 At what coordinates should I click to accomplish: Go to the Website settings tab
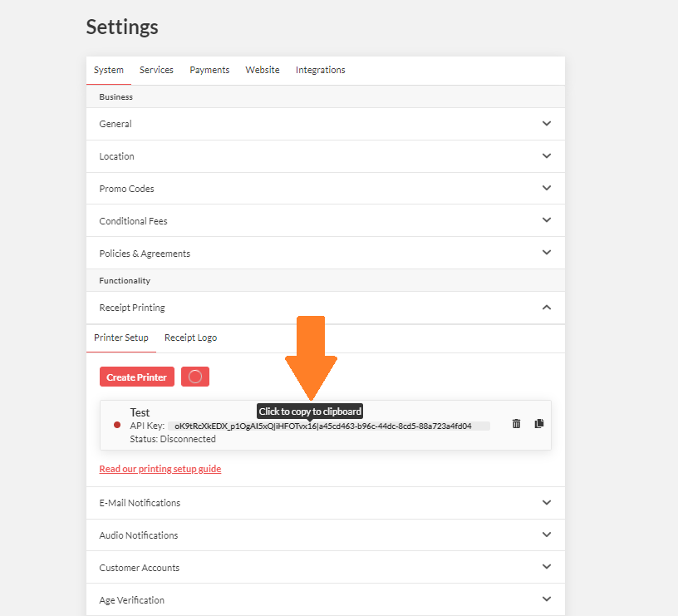coord(263,70)
